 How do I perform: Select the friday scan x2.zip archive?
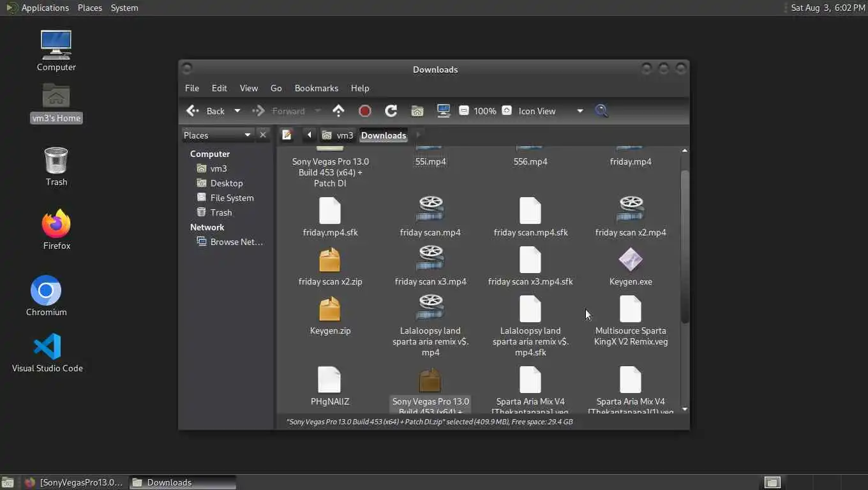[330, 260]
